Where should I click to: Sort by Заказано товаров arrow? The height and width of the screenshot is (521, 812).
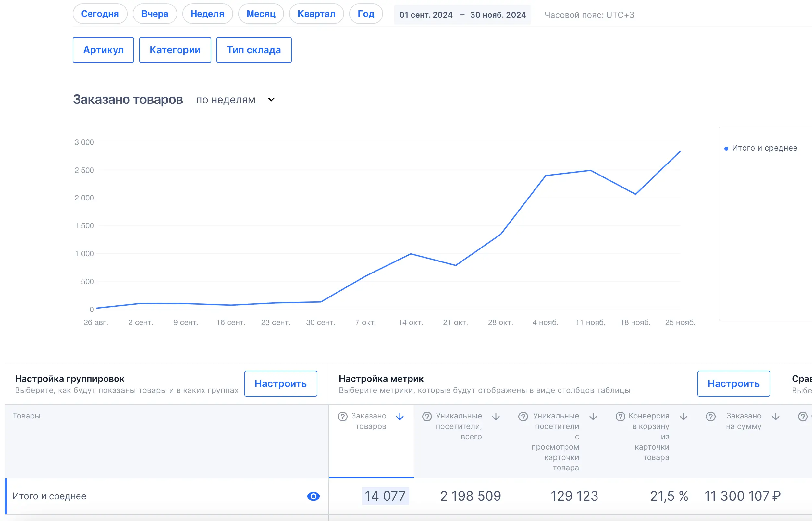[400, 417]
